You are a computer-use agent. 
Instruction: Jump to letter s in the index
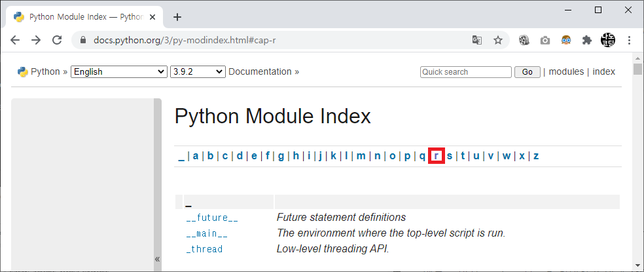(x=450, y=156)
